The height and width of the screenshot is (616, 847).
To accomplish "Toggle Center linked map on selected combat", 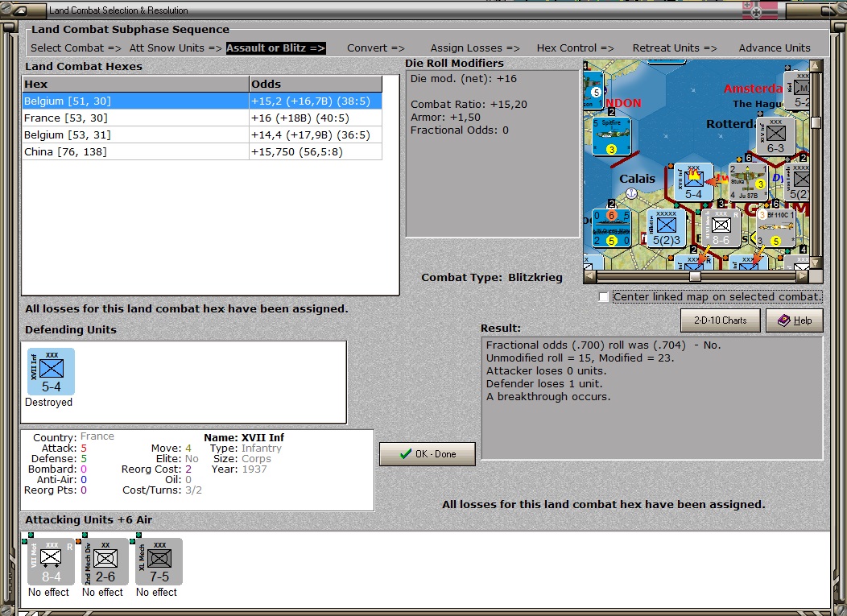I will [603, 296].
